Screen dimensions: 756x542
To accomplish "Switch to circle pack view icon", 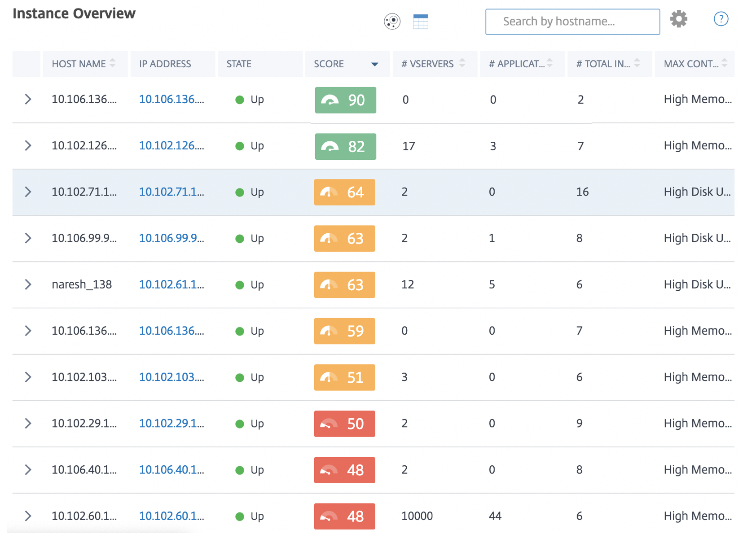I will [392, 21].
